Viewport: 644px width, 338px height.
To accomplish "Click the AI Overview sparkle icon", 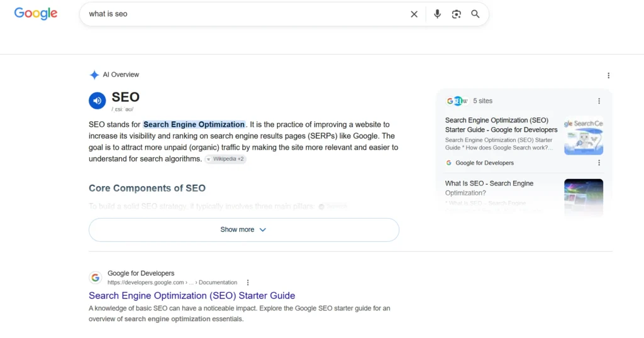I will 94,75.
